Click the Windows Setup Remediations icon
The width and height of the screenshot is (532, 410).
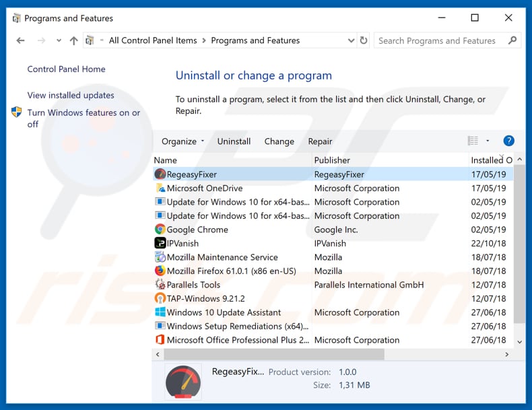pyautogui.click(x=160, y=326)
